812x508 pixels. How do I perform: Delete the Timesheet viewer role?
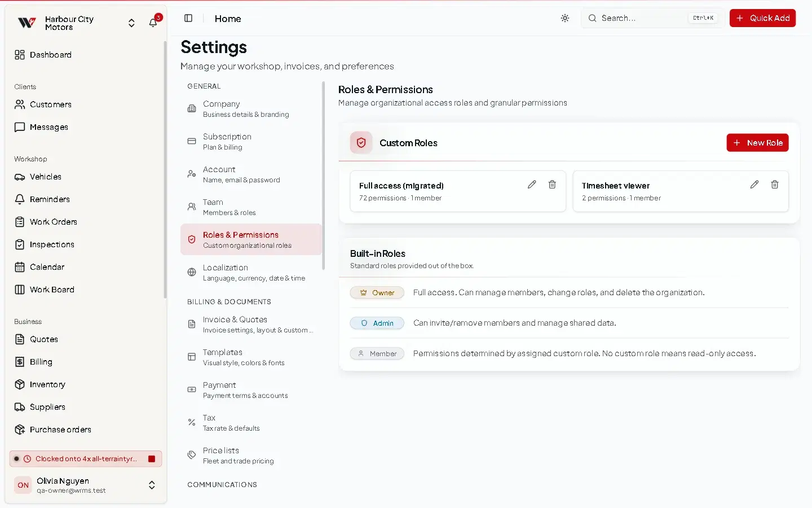point(775,185)
